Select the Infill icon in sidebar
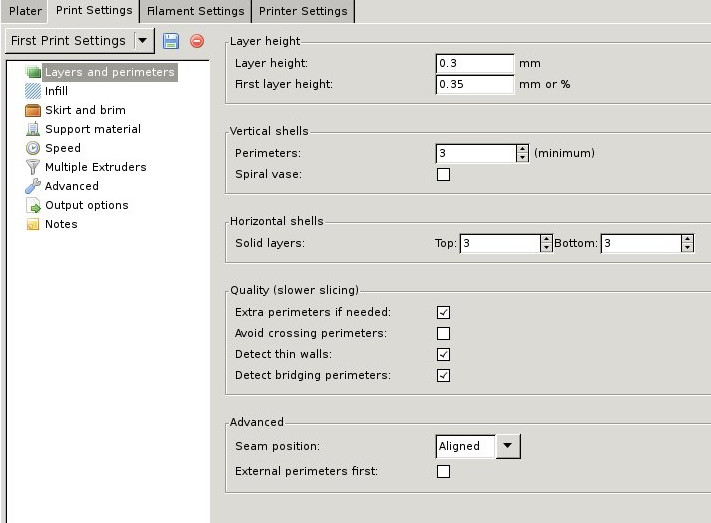 pyautogui.click(x=33, y=91)
